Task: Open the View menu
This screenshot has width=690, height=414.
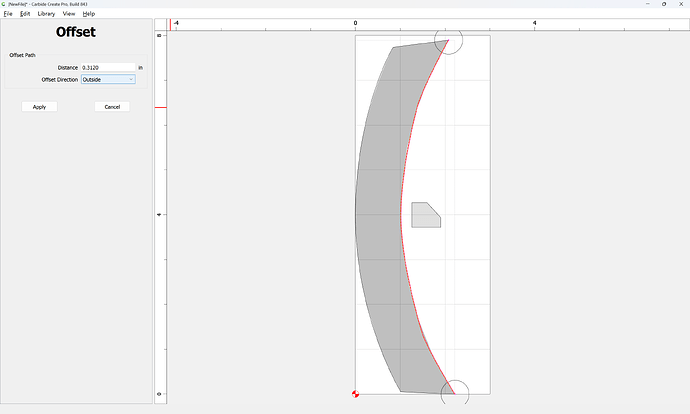Action: point(69,14)
